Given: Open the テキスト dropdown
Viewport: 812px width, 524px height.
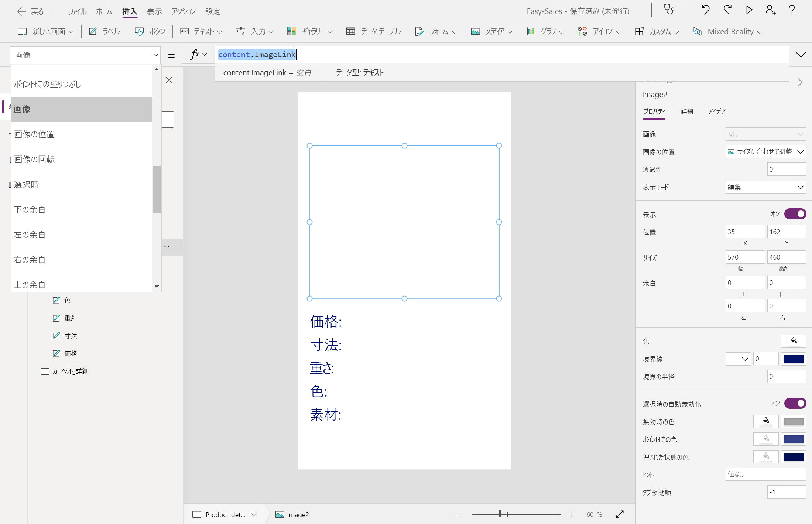Looking at the screenshot, I should [201, 31].
